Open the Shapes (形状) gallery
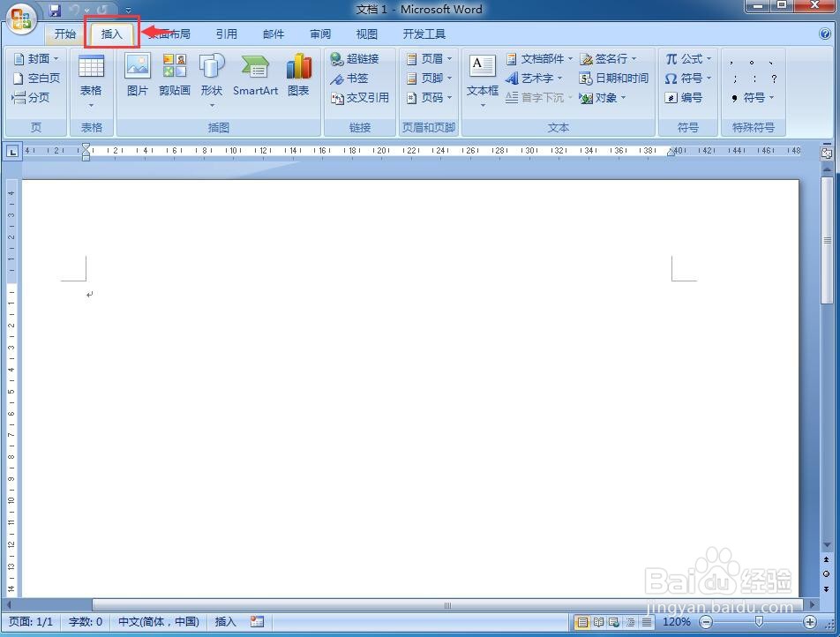The width and height of the screenshot is (840, 637). (x=212, y=80)
